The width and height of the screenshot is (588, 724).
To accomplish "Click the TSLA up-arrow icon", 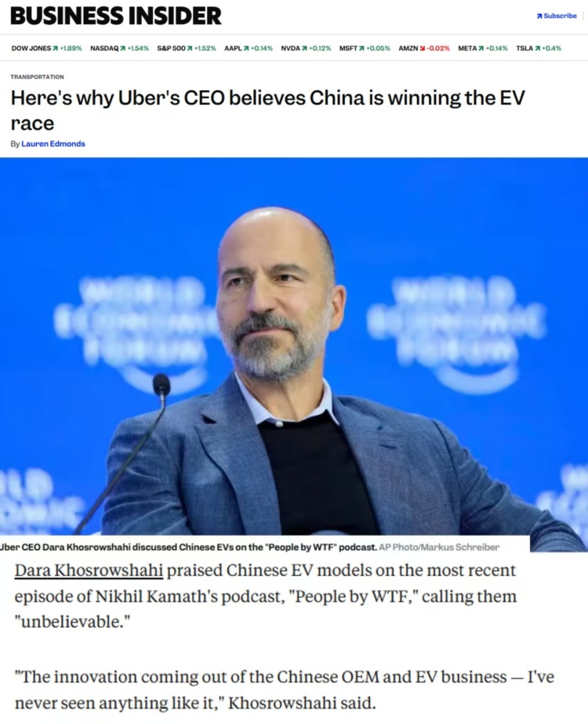I will [537, 49].
